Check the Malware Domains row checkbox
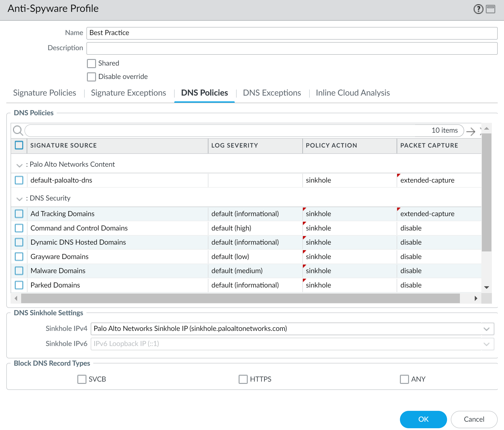The height and width of the screenshot is (430, 504). coord(19,271)
